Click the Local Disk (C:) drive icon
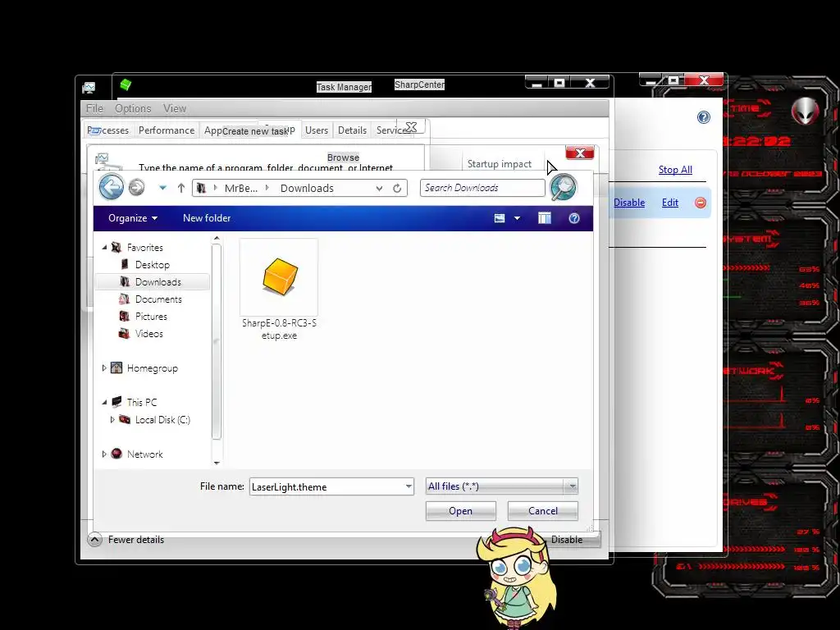Screen dimensions: 840x630 (125, 419)
